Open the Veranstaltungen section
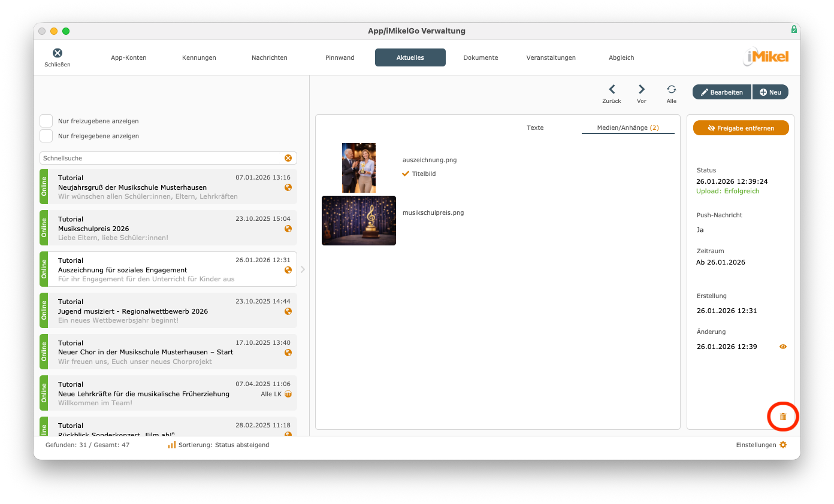 coord(551,57)
